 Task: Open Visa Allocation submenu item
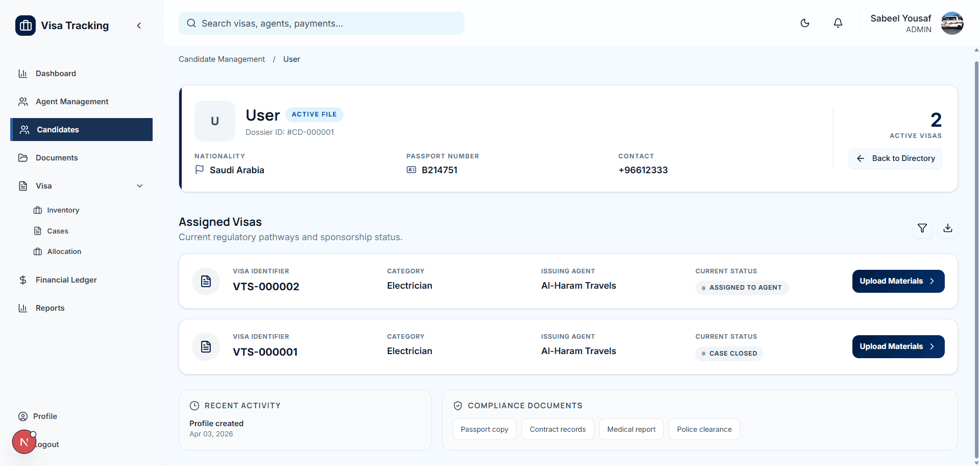(64, 251)
